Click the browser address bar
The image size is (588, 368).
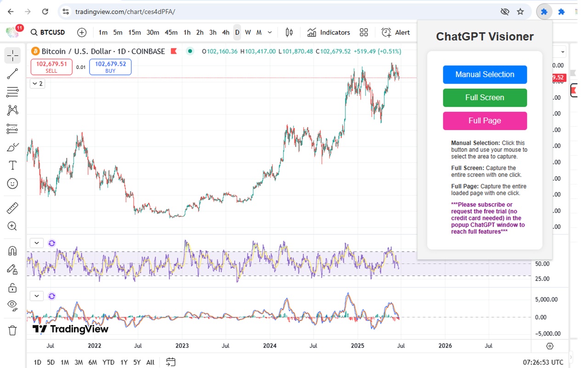184,11
